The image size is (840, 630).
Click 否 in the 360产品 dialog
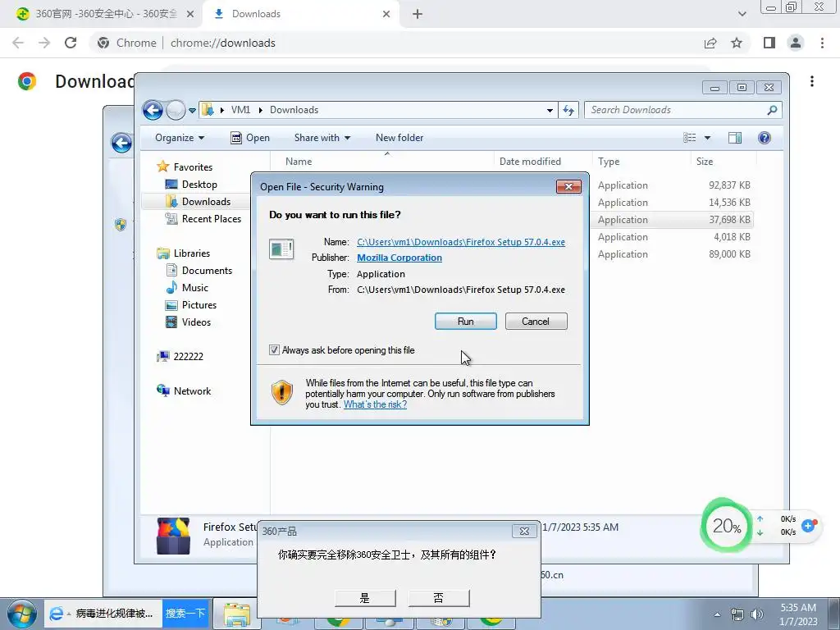coord(439,598)
